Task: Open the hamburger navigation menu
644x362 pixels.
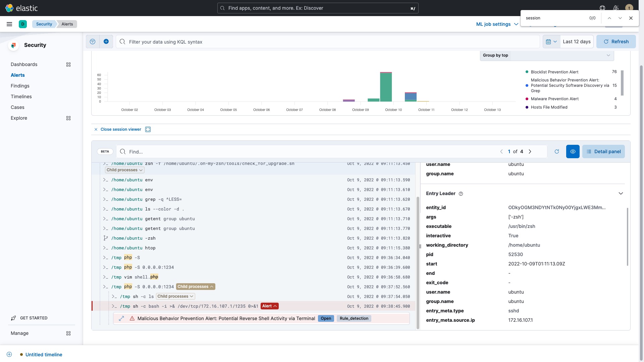Action: (9, 24)
